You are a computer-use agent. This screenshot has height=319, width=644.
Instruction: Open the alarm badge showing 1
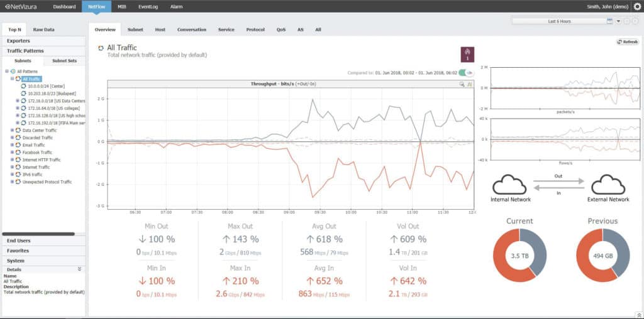467,55
